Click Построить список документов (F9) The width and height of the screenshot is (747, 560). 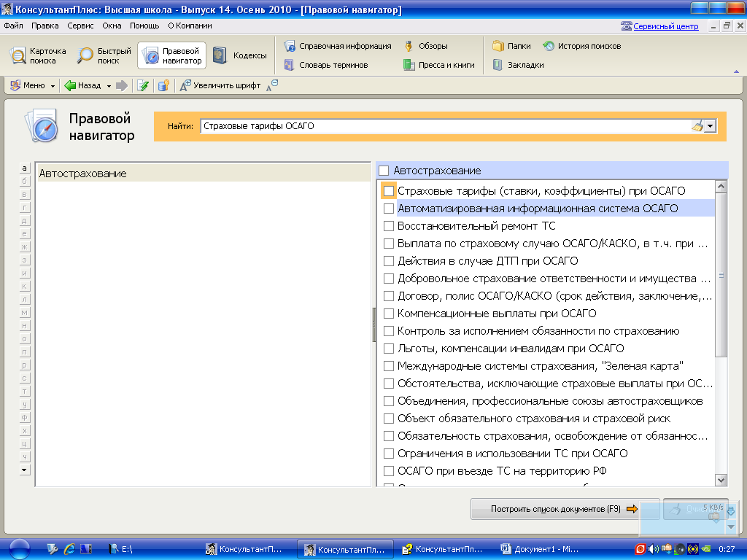coord(565,509)
